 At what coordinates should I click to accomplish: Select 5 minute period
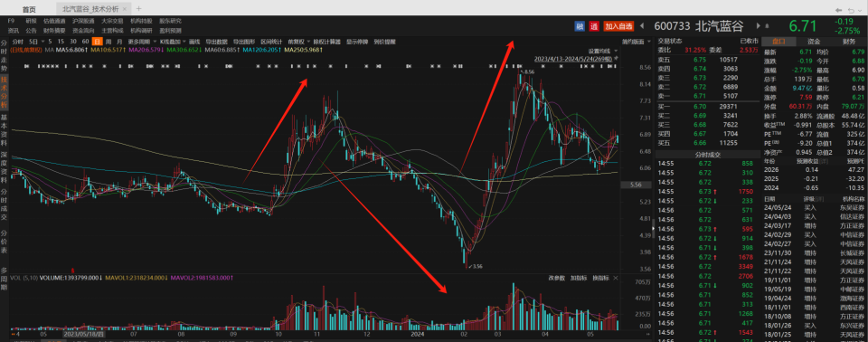click(51, 42)
